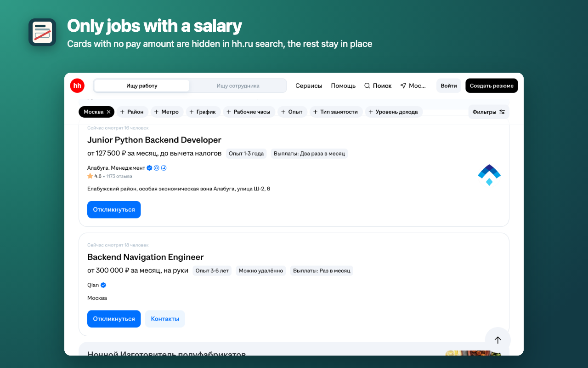Click the red hh logo
The image size is (588, 368).
click(77, 86)
